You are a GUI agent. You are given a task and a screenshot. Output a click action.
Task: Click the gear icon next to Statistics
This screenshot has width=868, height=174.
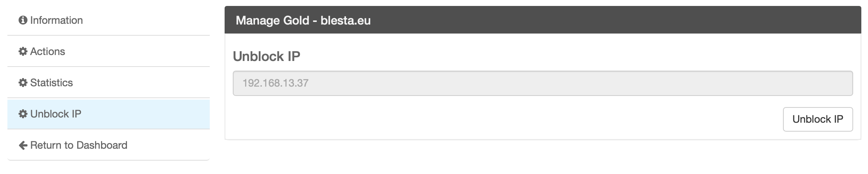click(x=23, y=83)
